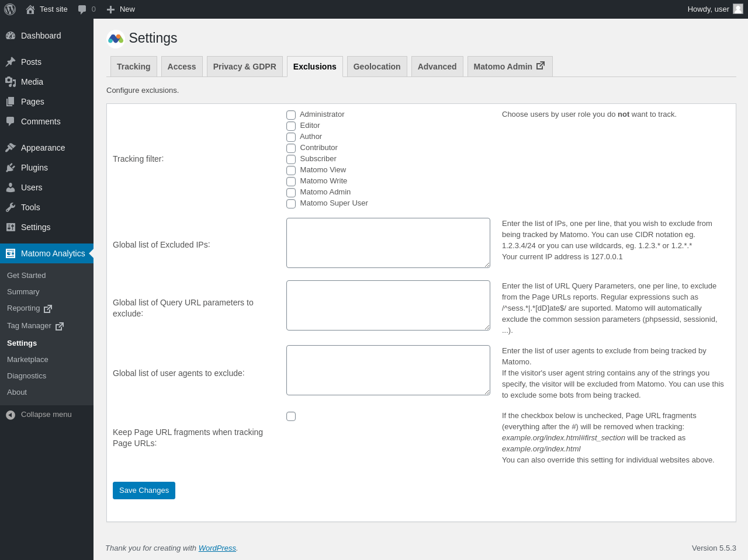Open the Privacy & GDPR tab
748x560 pixels.
(244, 67)
